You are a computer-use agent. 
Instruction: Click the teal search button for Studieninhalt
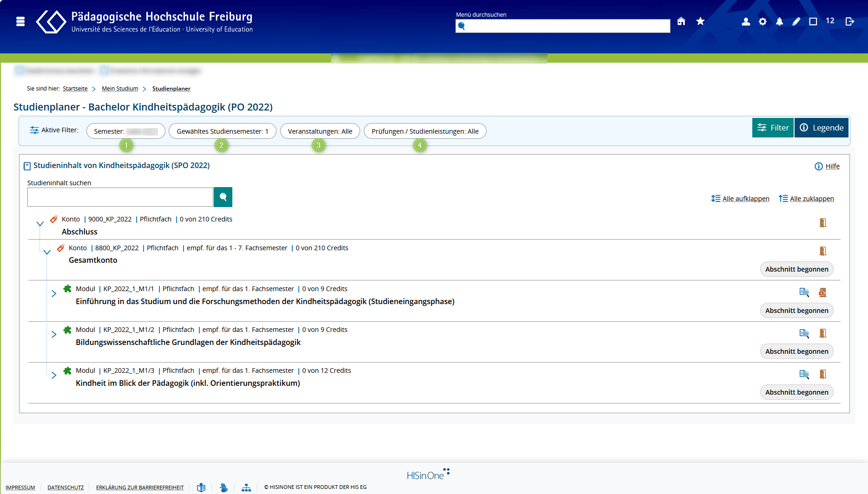(223, 197)
